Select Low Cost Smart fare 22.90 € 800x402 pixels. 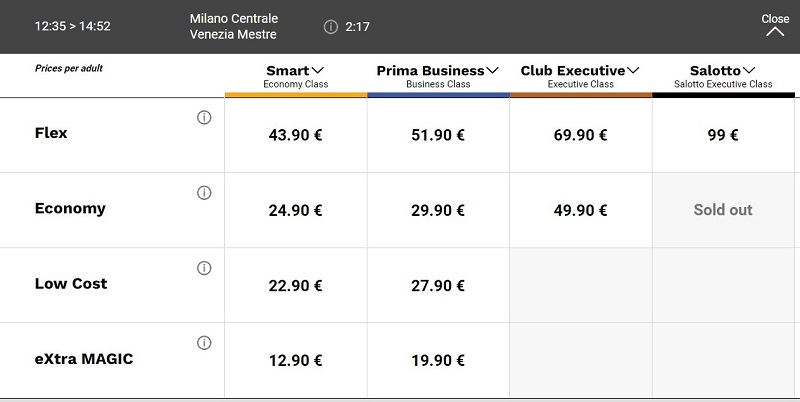point(295,285)
